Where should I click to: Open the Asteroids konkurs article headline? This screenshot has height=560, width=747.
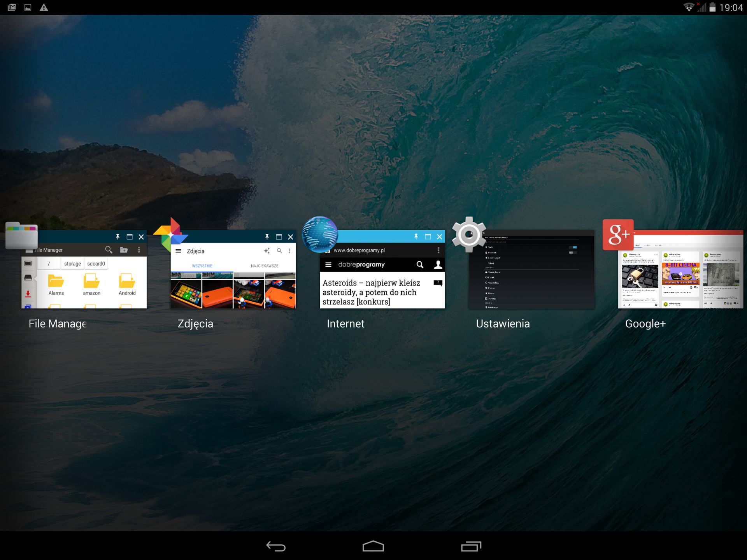coord(371,292)
